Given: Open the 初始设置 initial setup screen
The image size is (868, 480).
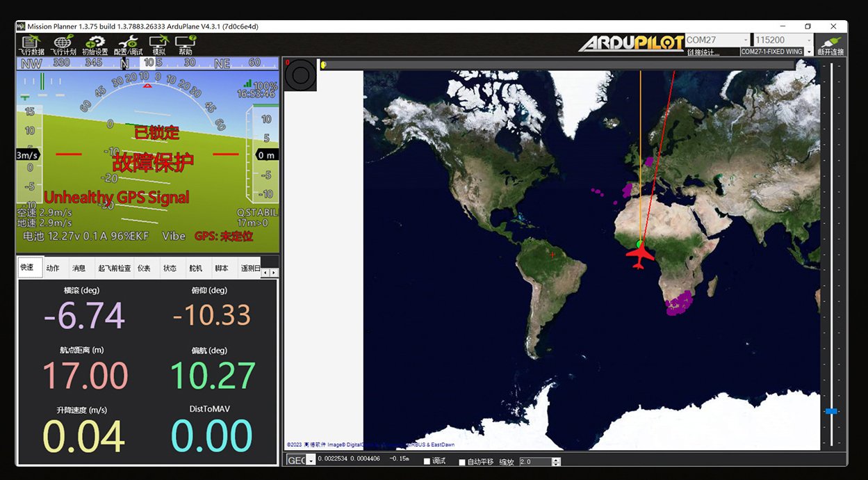Looking at the screenshot, I should tap(95, 46).
